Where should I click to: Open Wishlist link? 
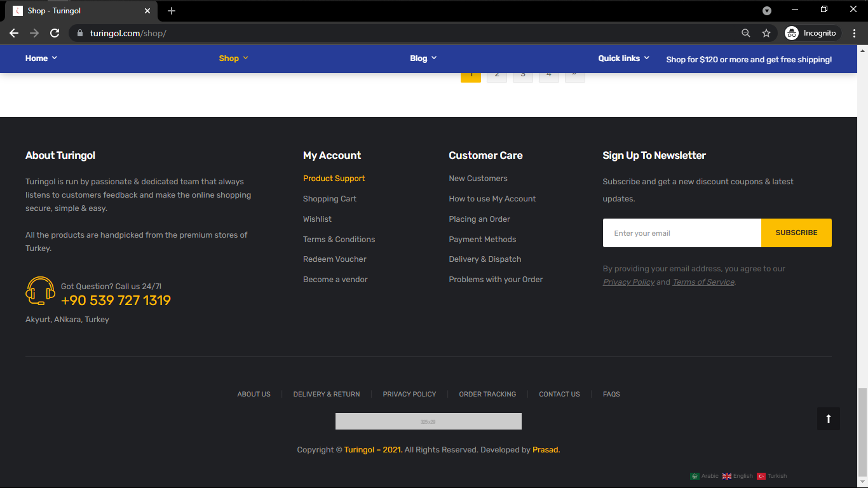[317, 219]
